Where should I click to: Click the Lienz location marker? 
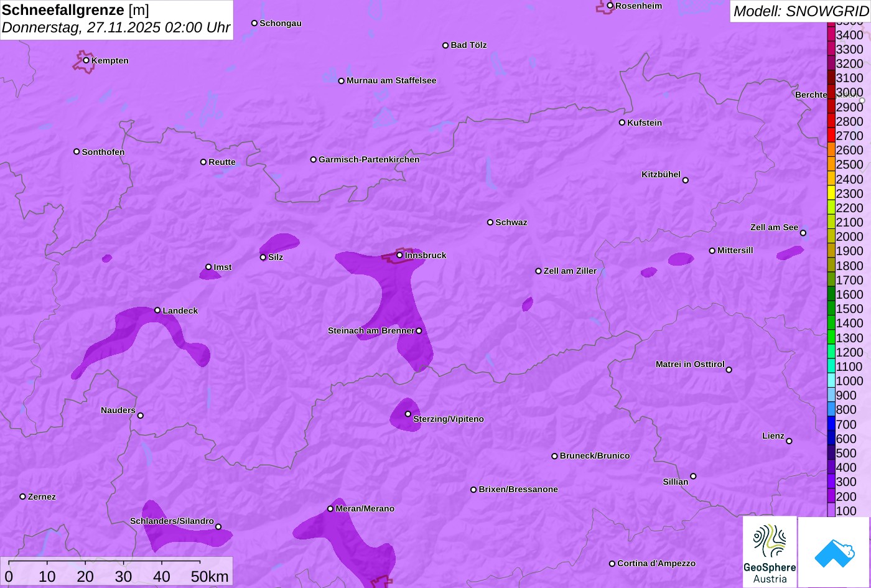(x=789, y=441)
